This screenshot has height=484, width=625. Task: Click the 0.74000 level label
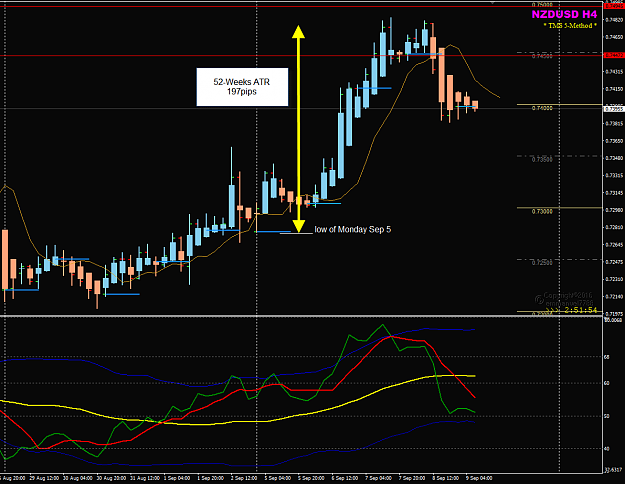pyautogui.click(x=542, y=108)
